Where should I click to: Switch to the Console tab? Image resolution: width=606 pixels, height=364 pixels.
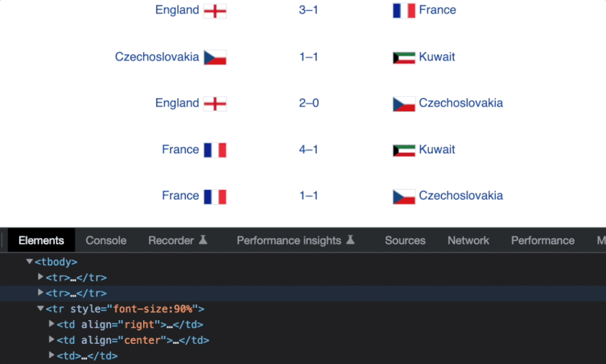click(106, 240)
